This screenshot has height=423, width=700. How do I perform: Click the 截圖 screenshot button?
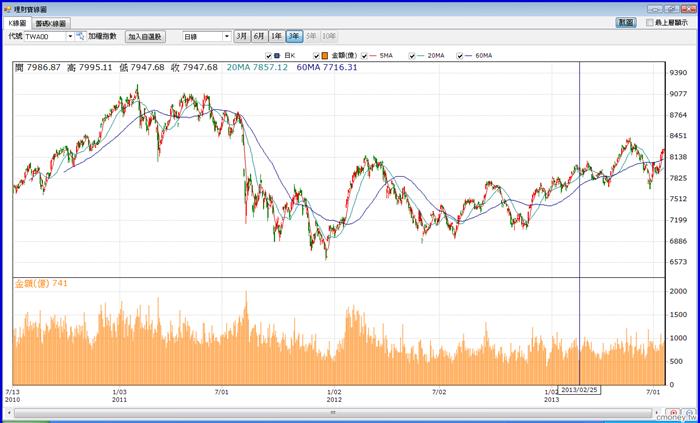tap(626, 22)
